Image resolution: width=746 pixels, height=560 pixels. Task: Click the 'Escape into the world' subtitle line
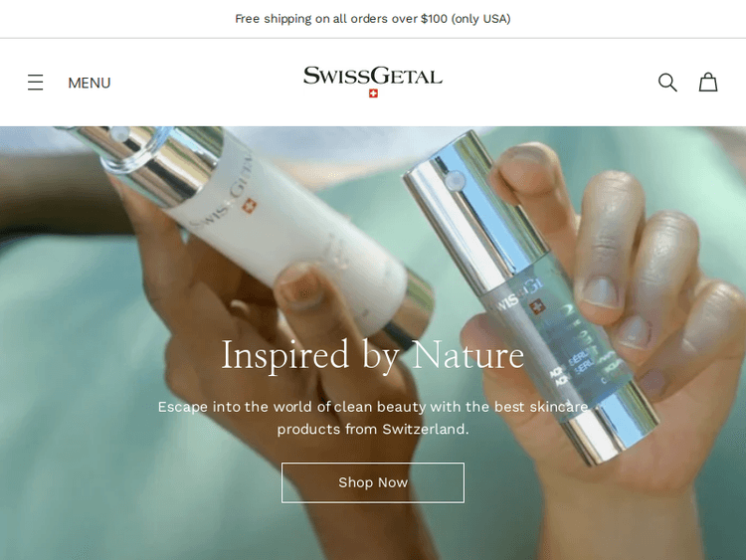[373, 407]
